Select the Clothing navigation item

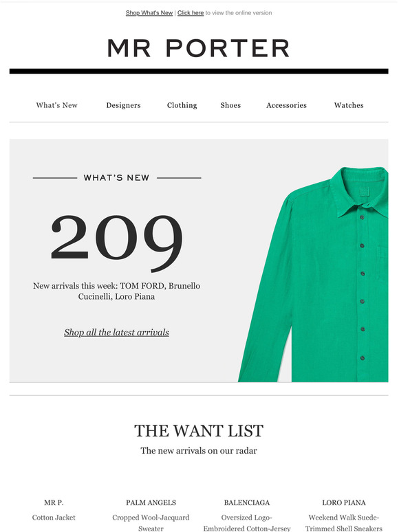(182, 105)
